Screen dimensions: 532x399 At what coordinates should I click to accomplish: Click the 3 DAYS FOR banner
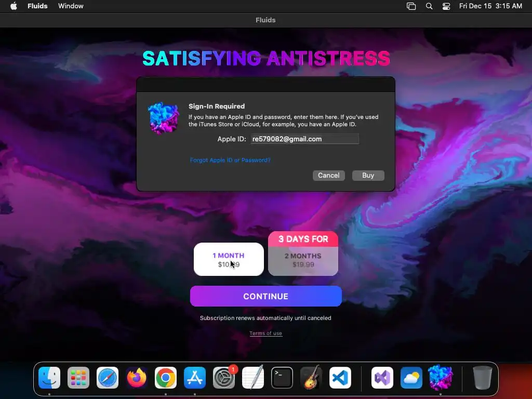point(303,239)
